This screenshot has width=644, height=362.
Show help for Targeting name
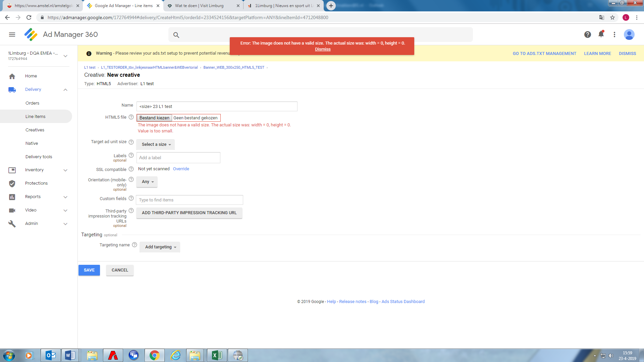coord(135,245)
